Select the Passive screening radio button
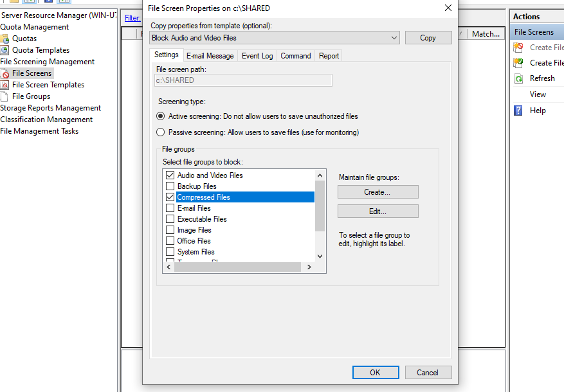This screenshot has height=392, width=564. [x=161, y=132]
